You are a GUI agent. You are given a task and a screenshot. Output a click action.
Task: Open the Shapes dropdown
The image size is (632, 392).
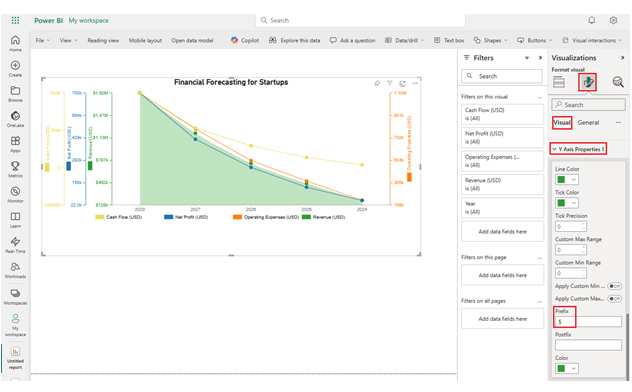[490, 40]
